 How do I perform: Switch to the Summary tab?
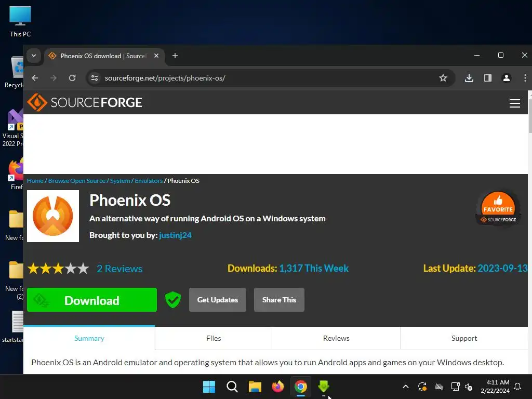point(89,338)
